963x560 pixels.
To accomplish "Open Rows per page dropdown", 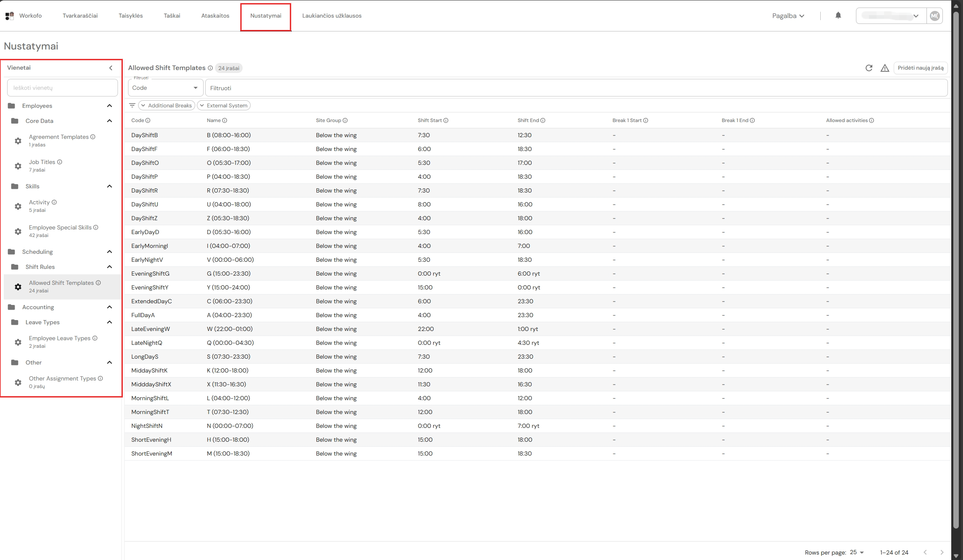I will pyautogui.click(x=857, y=552).
